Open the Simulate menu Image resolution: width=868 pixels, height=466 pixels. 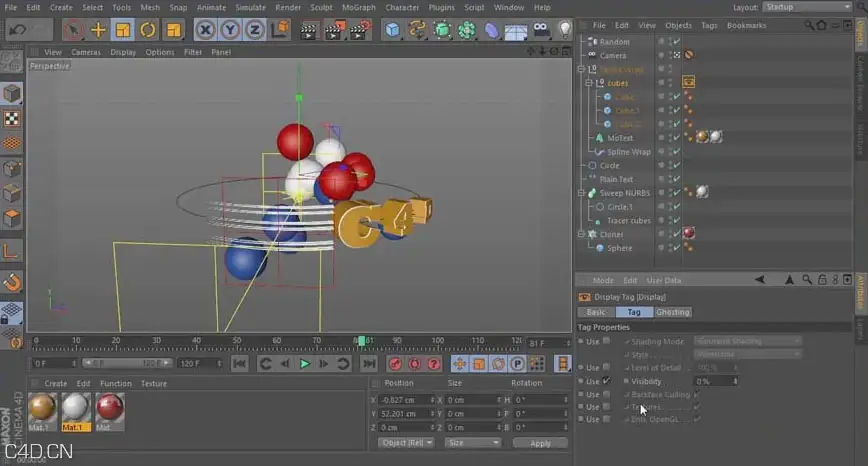coord(251,8)
